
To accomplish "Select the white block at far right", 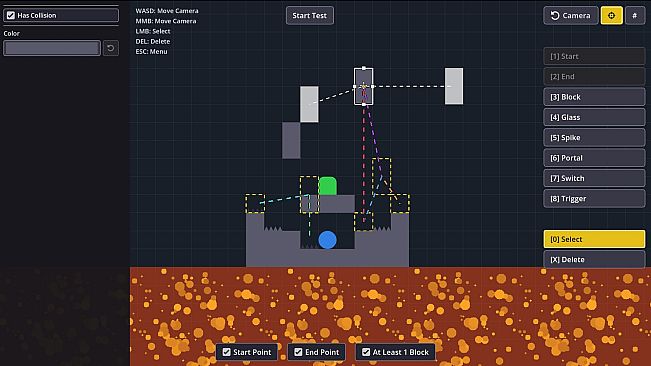I will click(454, 86).
